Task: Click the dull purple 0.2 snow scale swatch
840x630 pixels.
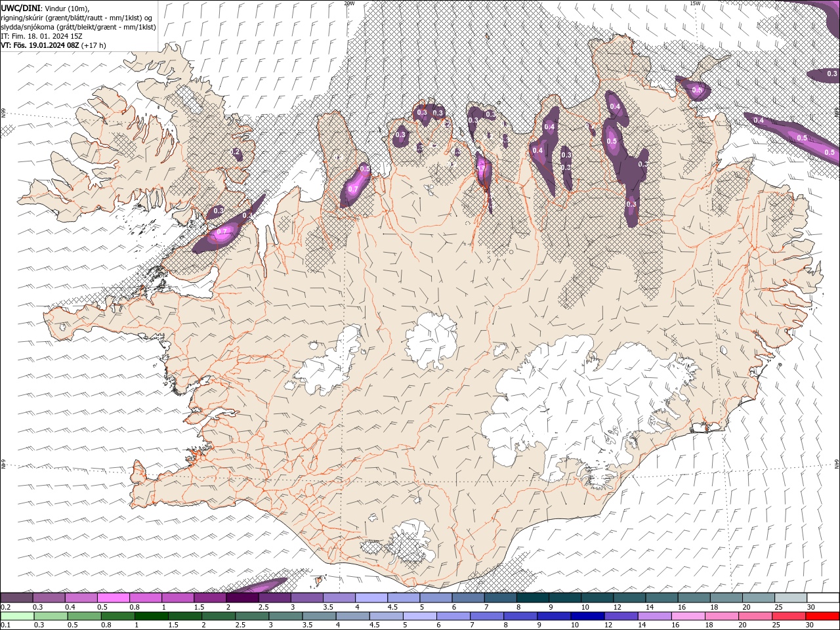Action: [x=16, y=598]
